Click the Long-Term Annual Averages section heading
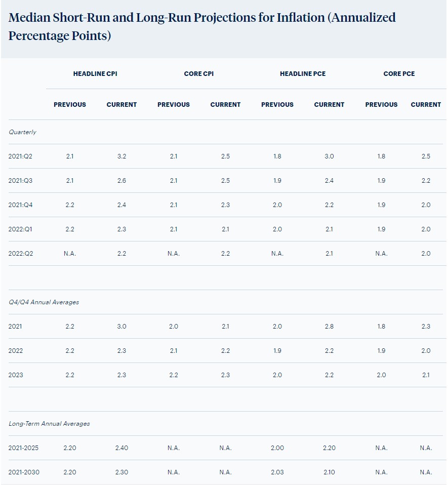The height and width of the screenshot is (485, 448). pyautogui.click(x=49, y=424)
